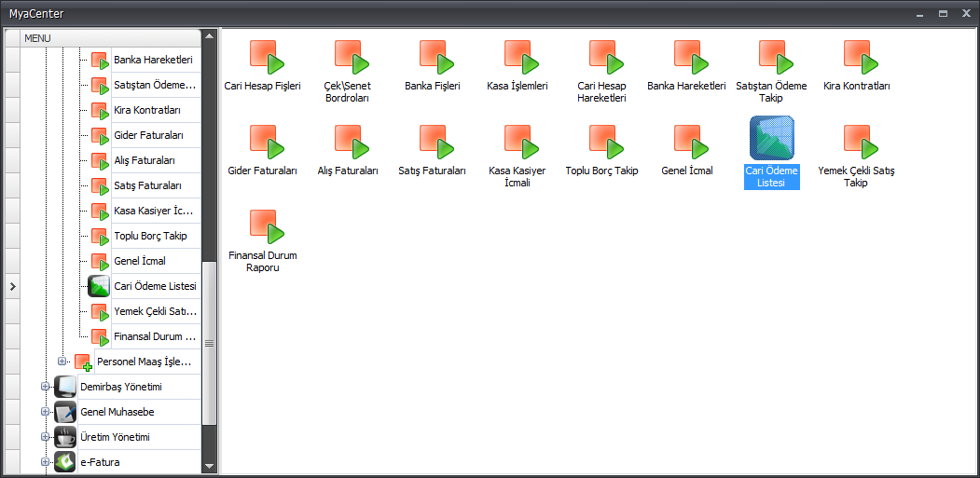Image resolution: width=980 pixels, height=478 pixels.
Task: Expand Üretim Yönetimi tree node
Action: (x=45, y=436)
